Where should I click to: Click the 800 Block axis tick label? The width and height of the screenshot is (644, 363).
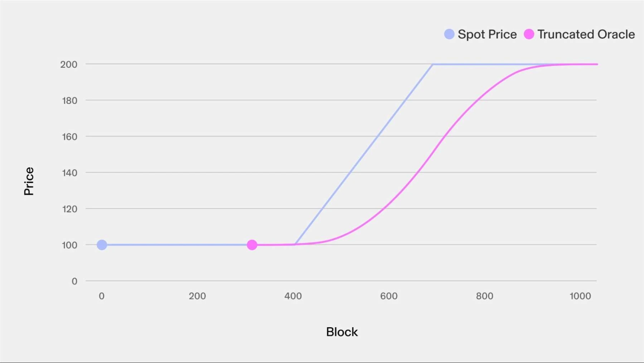pyautogui.click(x=485, y=296)
